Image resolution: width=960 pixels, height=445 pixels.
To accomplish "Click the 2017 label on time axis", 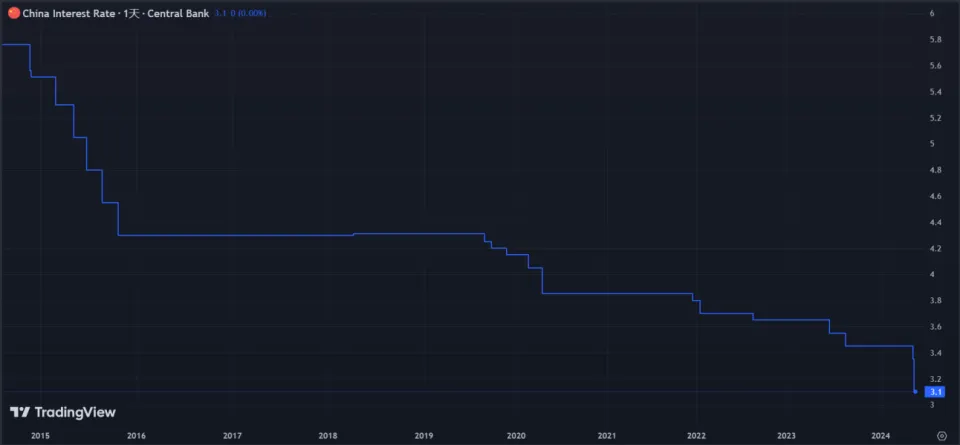I will (x=232, y=435).
